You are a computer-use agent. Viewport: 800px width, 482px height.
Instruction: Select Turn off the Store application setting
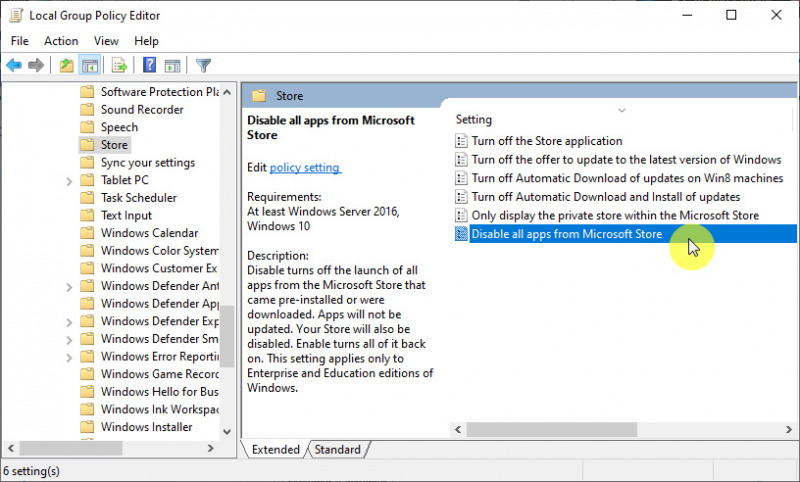pos(547,141)
